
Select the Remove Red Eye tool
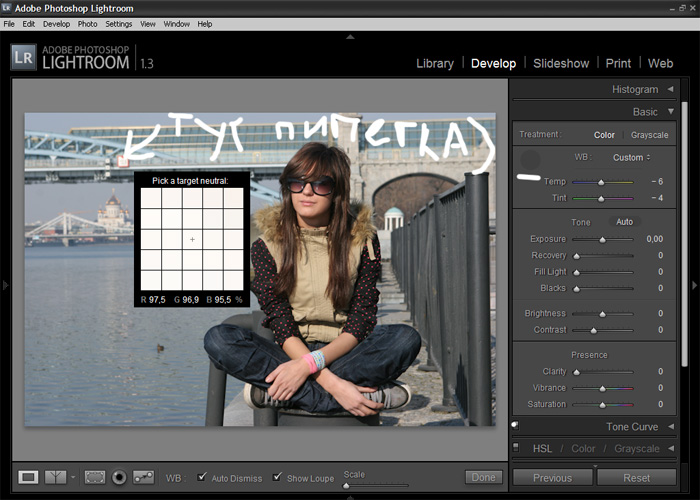click(x=119, y=477)
